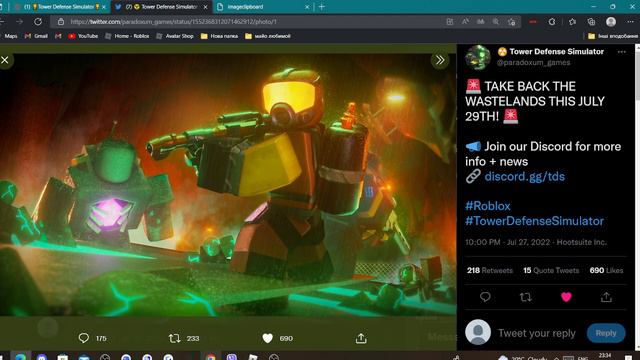Switch to the first Tower Defense Simulator tab
The width and height of the screenshot is (640, 360).
(x=59, y=7)
